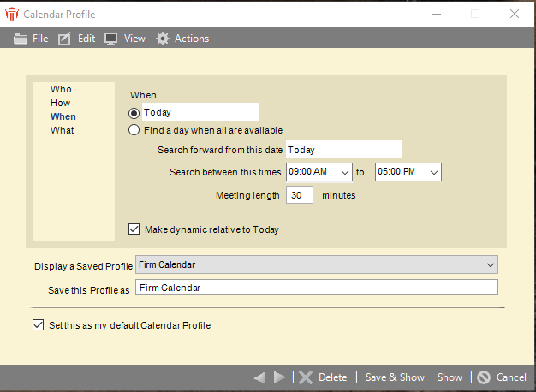The width and height of the screenshot is (536, 392).
Task: Choose Find a day when all are available
Action: pyautogui.click(x=134, y=130)
